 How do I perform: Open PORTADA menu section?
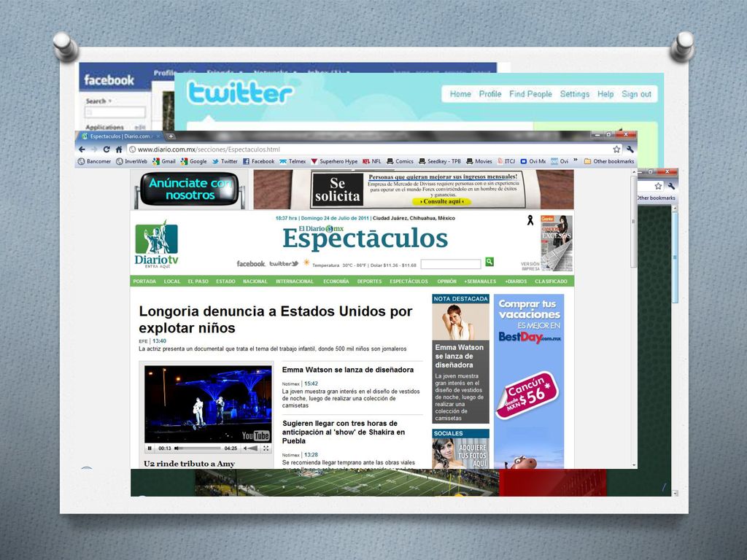click(x=144, y=281)
